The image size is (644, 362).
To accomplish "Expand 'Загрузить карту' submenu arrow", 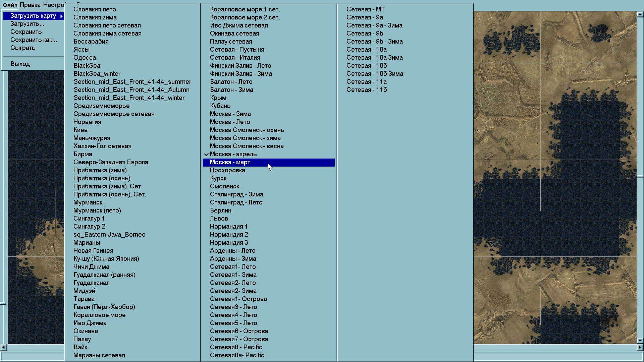I will click(x=61, y=16).
